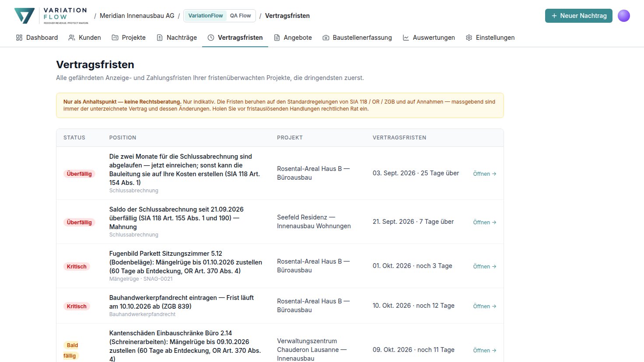Screen dimensions: 644x362
Task: Go to the Auswertungen tab
Action: pyautogui.click(x=429, y=38)
